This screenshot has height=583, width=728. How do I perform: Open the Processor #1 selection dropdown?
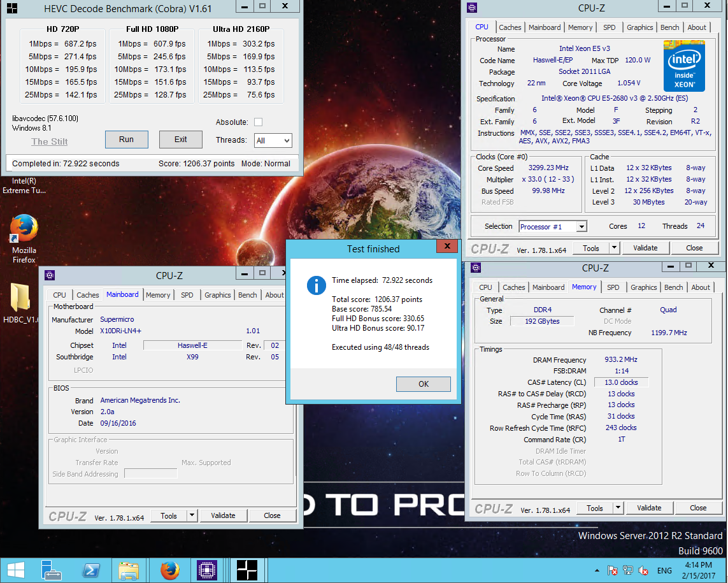[552, 227]
